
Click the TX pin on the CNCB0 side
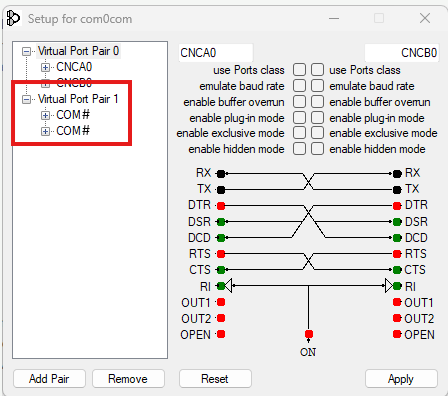(x=397, y=190)
